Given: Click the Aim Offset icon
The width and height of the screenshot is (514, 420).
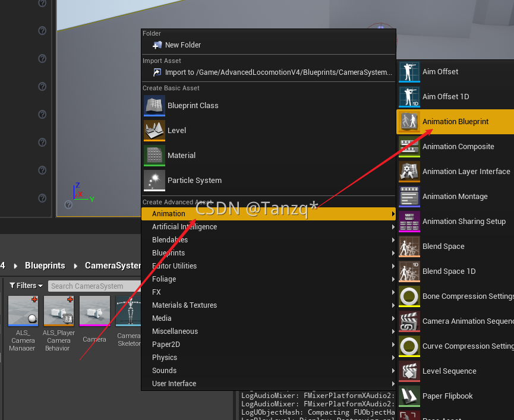Looking at the screenshot, I should [409, 72].
